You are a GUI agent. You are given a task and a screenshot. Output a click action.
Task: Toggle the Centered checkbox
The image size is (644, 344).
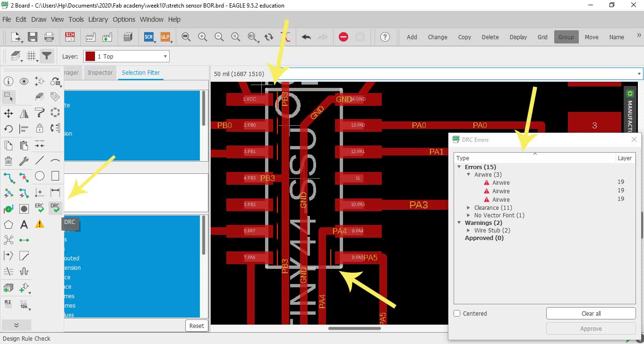click(457, 313)
